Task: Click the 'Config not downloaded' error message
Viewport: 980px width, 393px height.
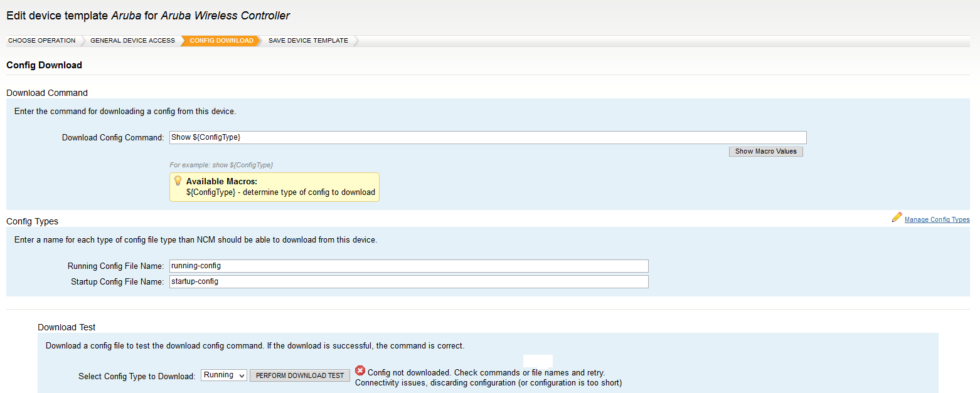Action: click(486, 372)
